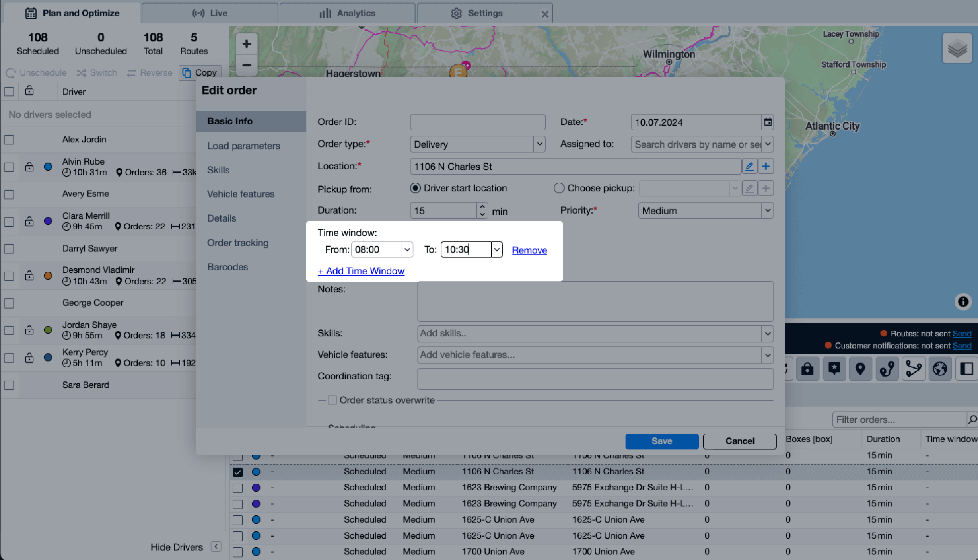This screenshot has width=978, height=560.
Task: Click the Save button
Action: tap(661, 441)
